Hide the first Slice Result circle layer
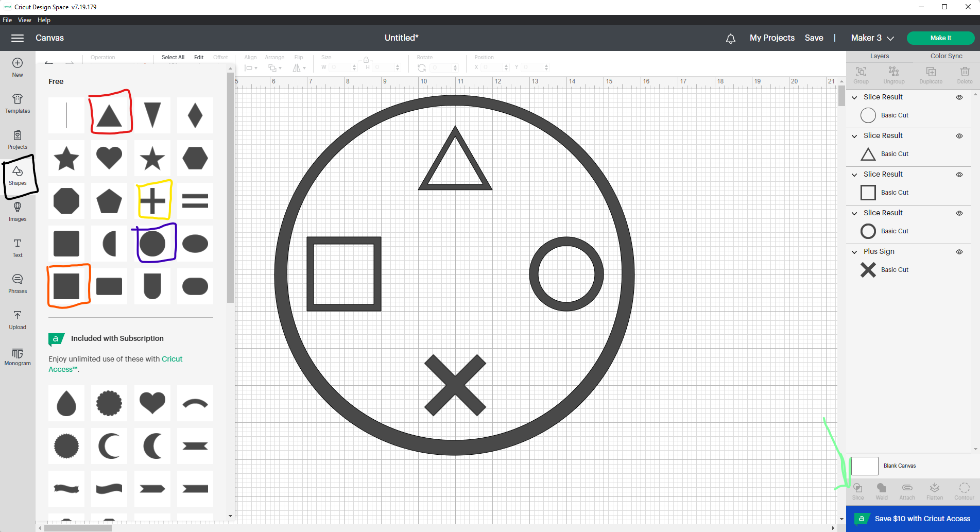Screen dimensions: 980x532 pyautogui.click(x=959, y=97)
